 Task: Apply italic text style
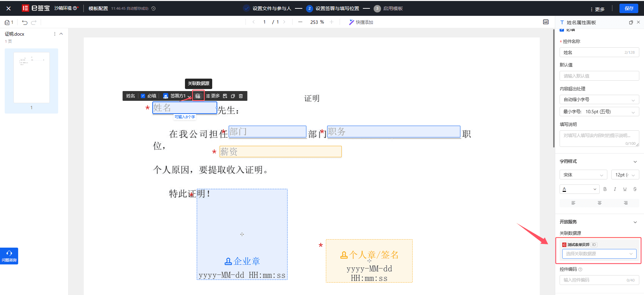(x=615, y=189)
